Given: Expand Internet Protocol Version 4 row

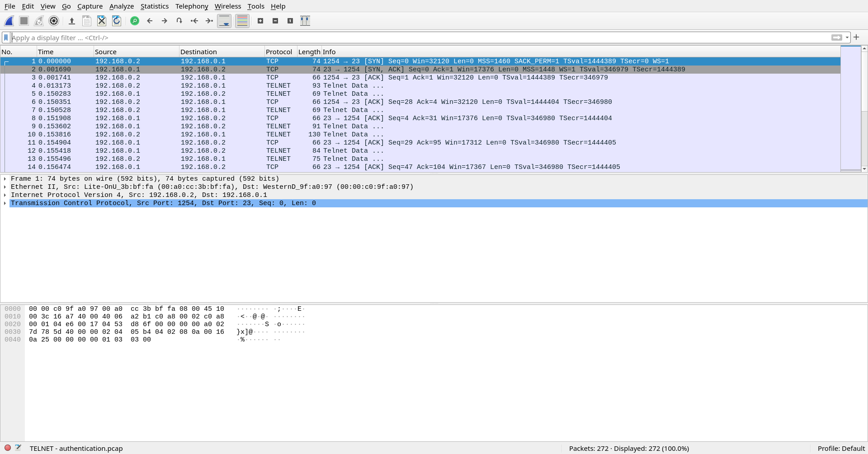Looking at the screenshot, I should 5,195.
